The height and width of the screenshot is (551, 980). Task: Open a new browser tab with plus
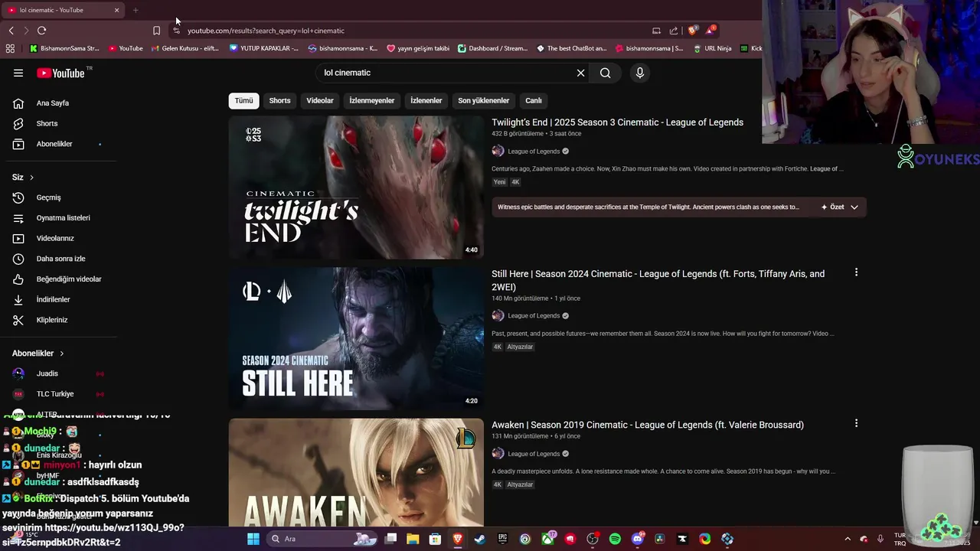coord(136,10)
